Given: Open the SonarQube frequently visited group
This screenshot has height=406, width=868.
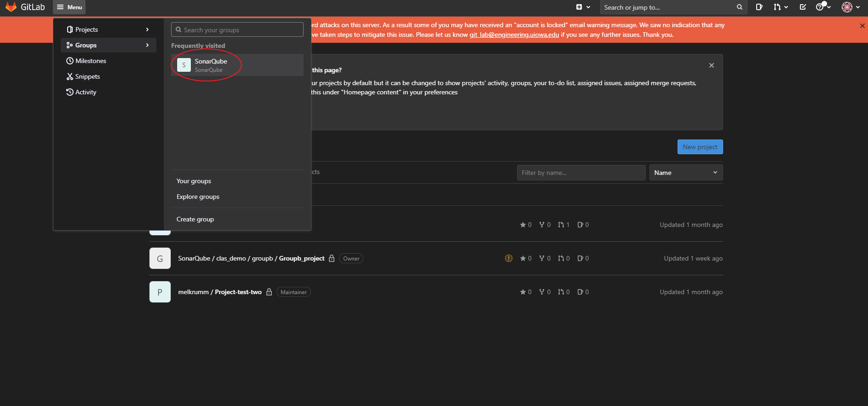Looking at the screenshot, I should (211, 65).
